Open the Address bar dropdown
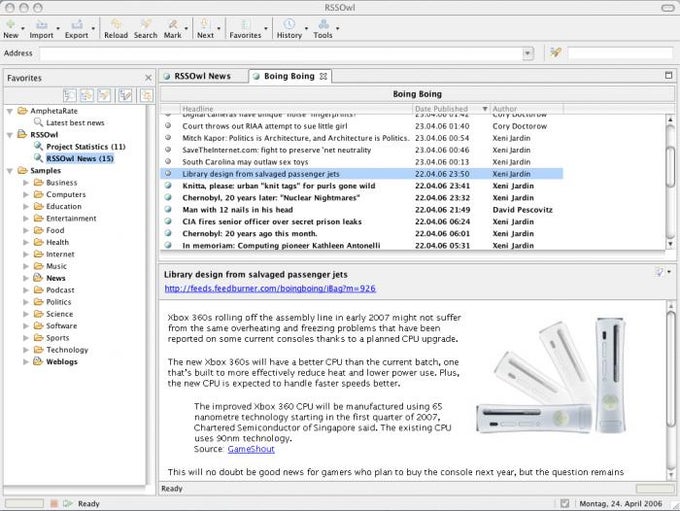 point(528,53)
